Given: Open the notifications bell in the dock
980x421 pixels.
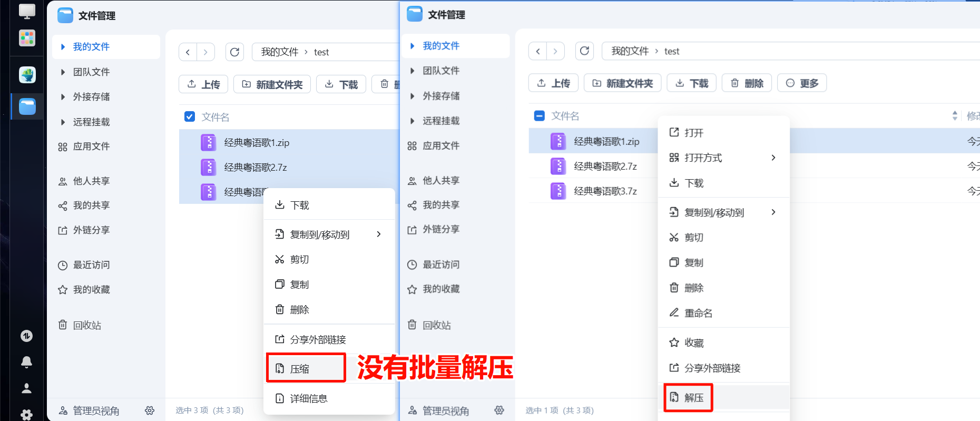Looking at the screenshot, I should 26,362.
